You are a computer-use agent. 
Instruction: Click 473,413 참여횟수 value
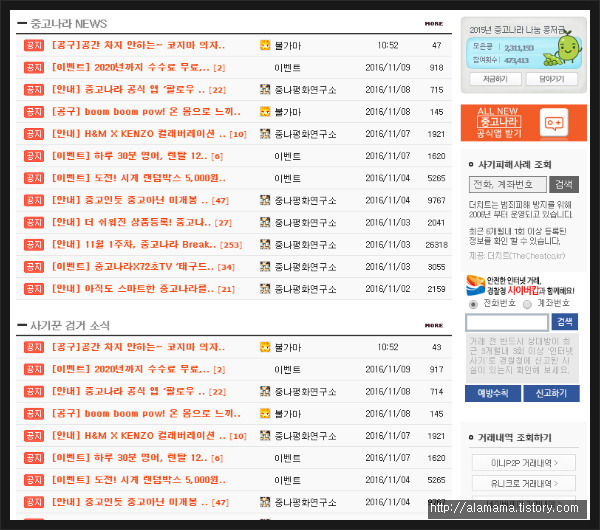[516, 60]
